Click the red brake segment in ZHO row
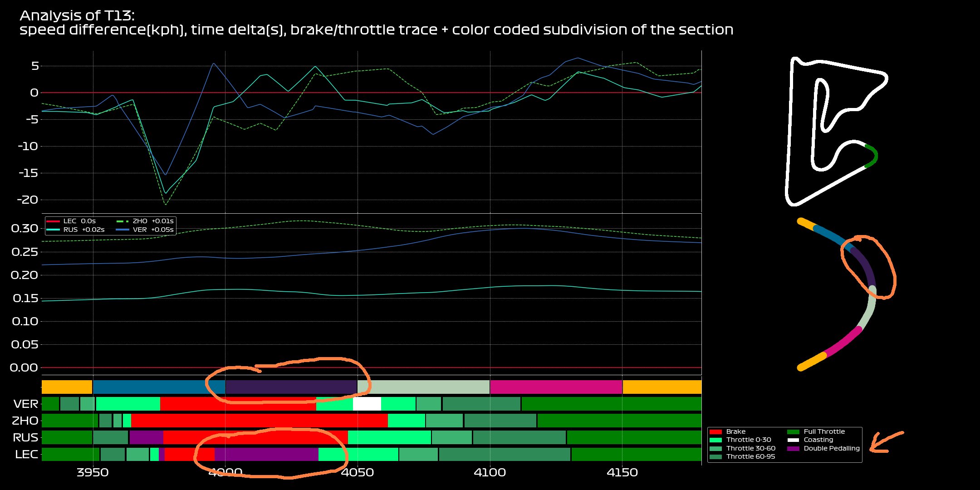The height and width of the screenshot is (490, 980). point(260,421)
